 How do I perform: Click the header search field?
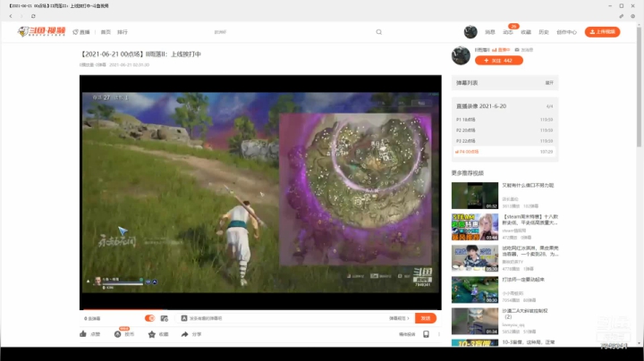pyautogui.click(x=293, y=32)
